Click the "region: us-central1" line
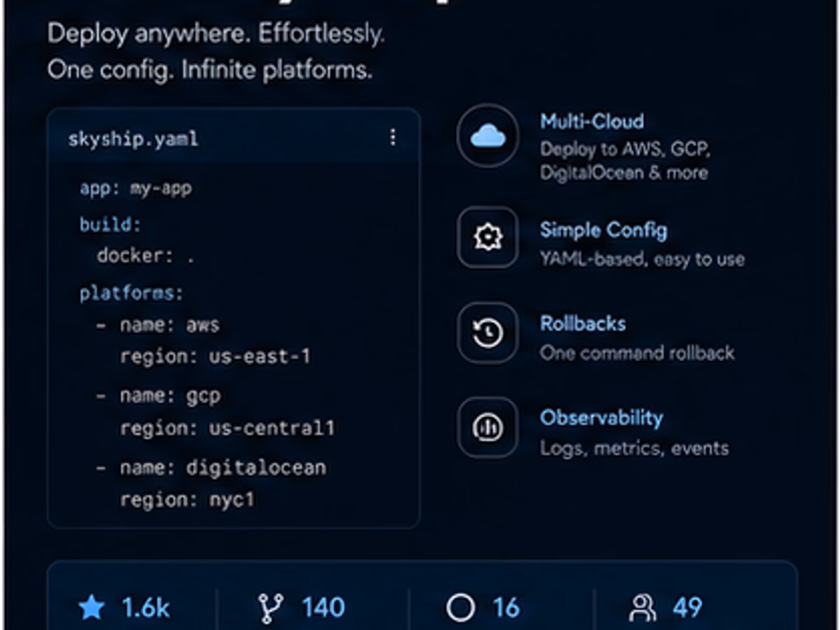The height and width of the screenshot is (630, 840). [227, 428]
